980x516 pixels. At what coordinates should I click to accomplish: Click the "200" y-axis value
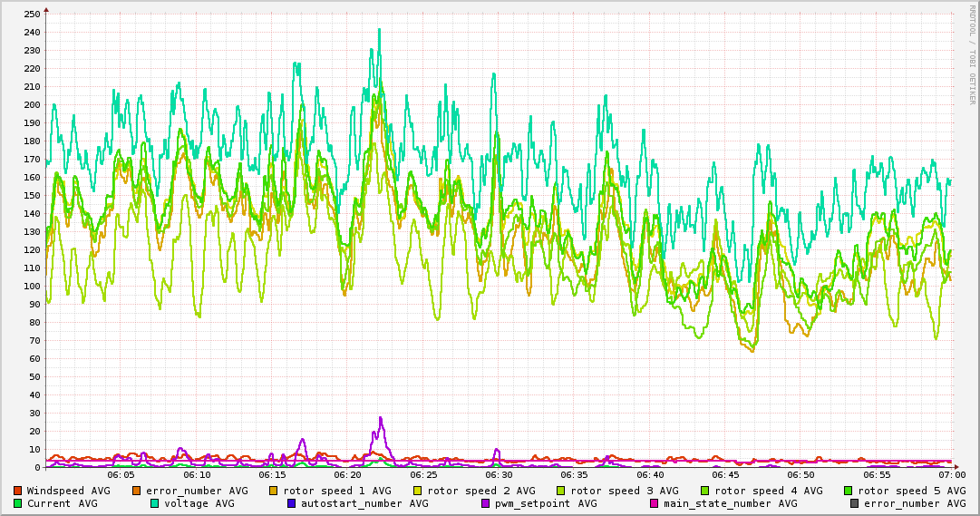[33, 104]
